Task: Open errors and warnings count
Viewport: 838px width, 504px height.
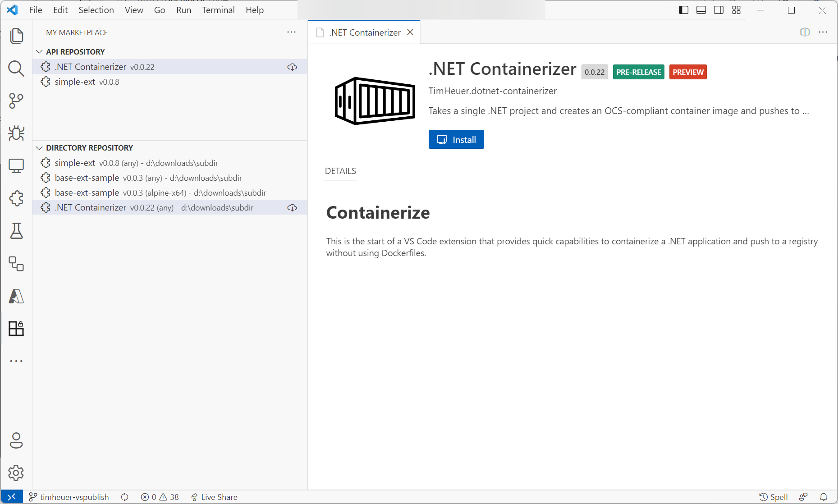Action: 160,497
